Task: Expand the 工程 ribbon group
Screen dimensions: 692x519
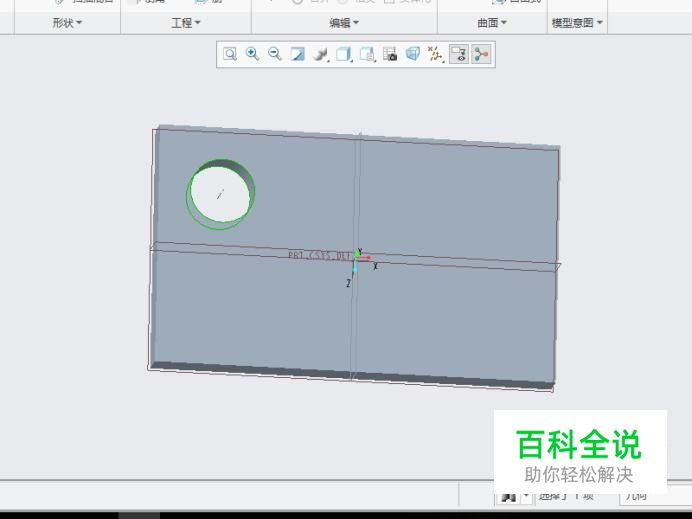Action: (x=186, y=23)
